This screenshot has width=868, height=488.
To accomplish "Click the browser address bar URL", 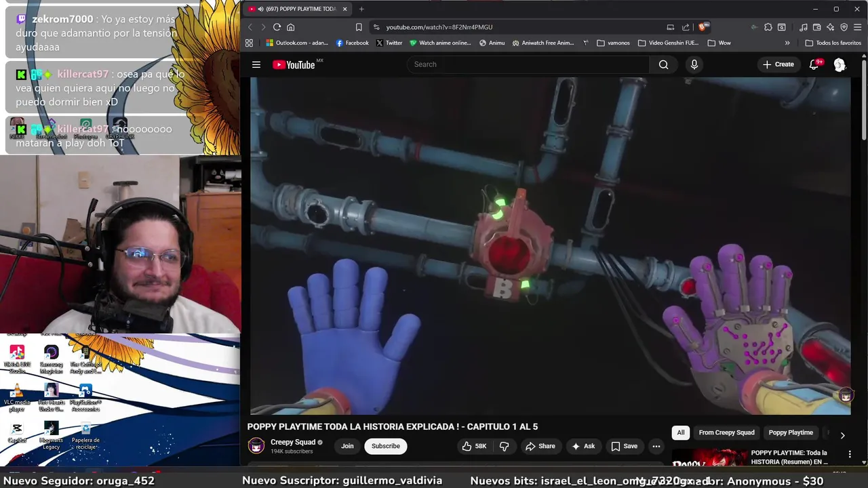I will pyautogui.click(x=439, y=27).
